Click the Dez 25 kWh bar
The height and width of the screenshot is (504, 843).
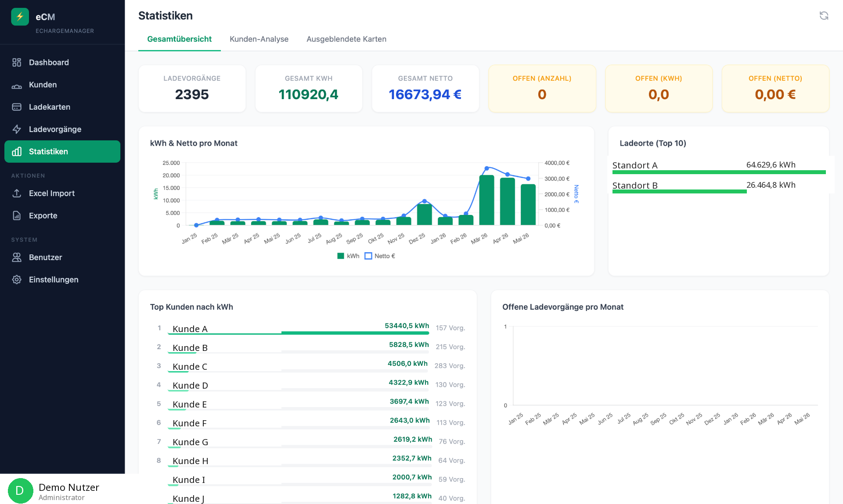point(424,214)
